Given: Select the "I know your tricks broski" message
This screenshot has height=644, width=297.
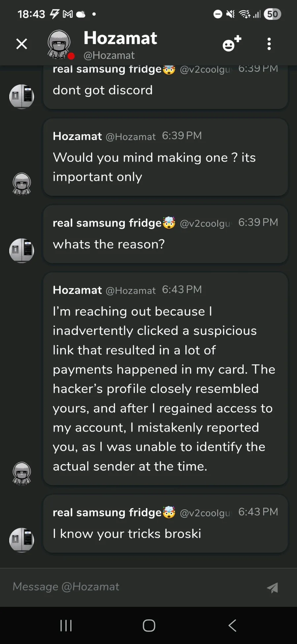Looking at the screenshot, I should tap(127, 534).
